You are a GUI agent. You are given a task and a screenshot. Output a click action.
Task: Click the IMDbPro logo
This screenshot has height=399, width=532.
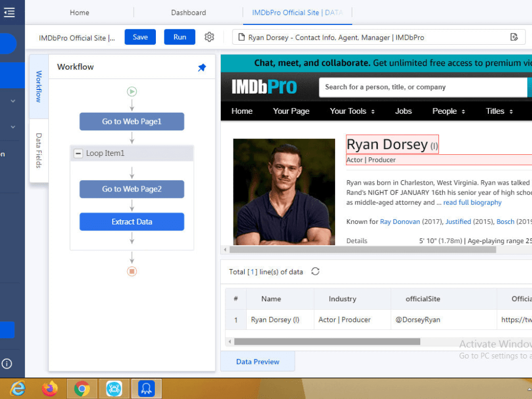coord(264,87)
